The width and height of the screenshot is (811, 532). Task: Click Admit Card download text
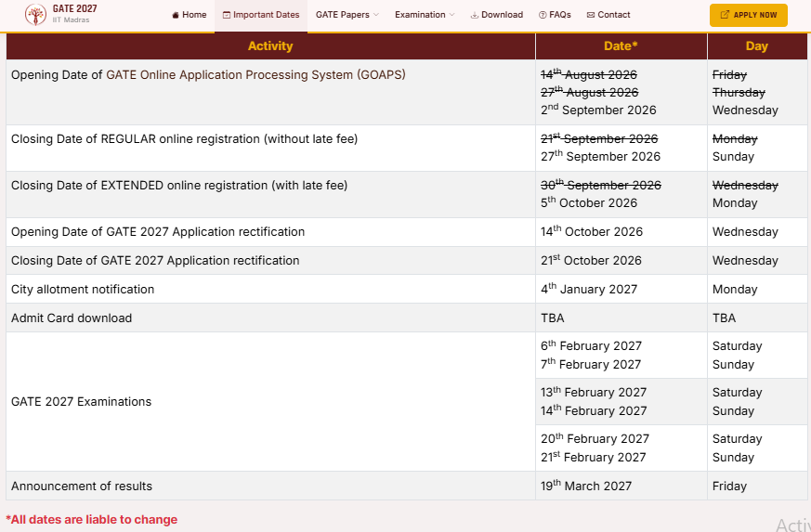(x=72, y=318)
